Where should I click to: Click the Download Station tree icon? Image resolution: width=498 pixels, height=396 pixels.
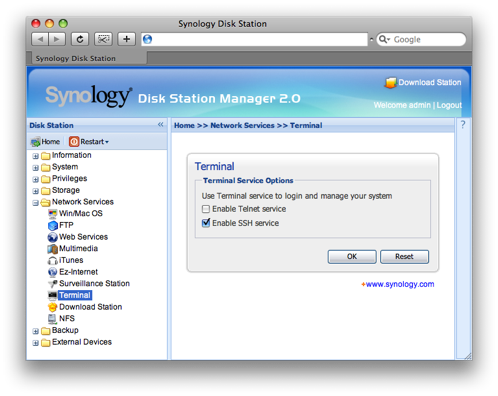click(53, 307)
